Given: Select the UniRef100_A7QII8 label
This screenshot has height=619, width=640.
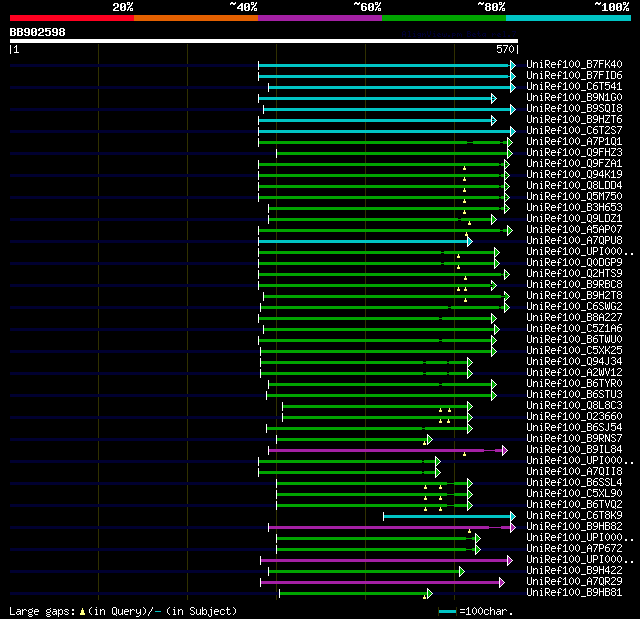Looking at the screenshot, I should (x=574, y=472).
